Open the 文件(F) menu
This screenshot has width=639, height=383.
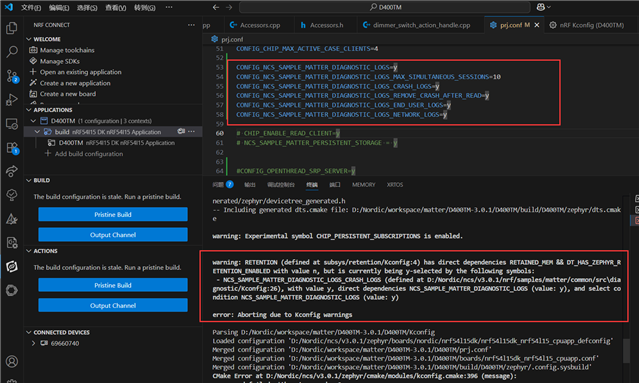click(31, 7)
